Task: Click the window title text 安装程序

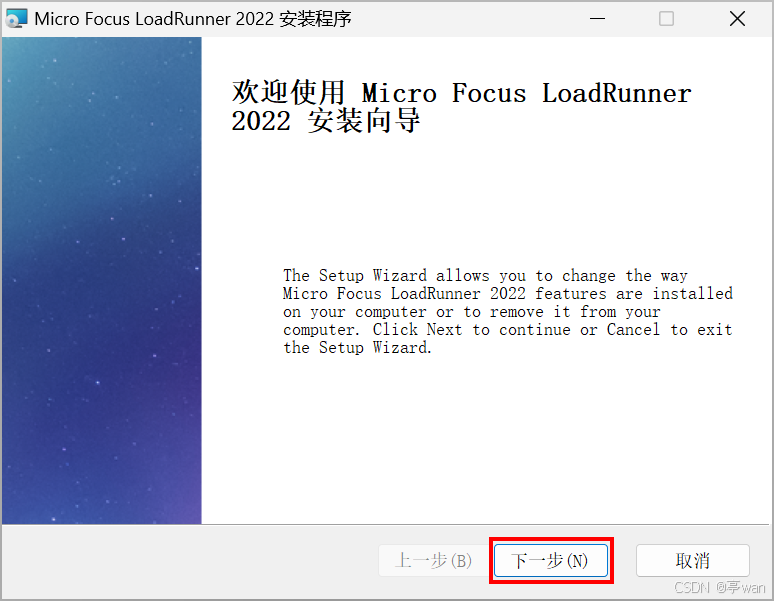Action: pos(315,19)
